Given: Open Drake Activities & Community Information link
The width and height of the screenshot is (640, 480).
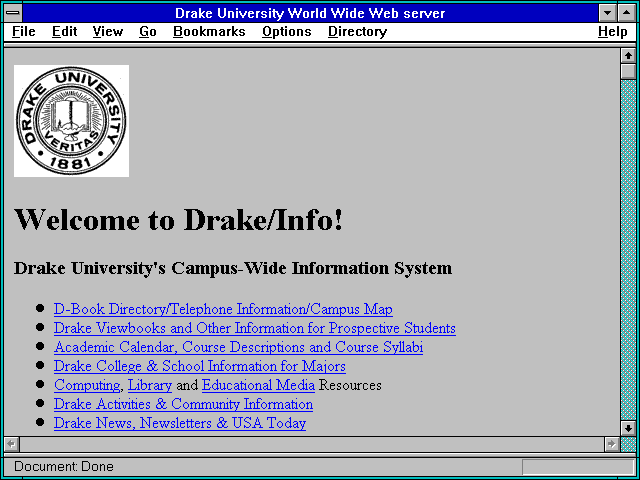Looking at the screenshot, I should 183,404.
